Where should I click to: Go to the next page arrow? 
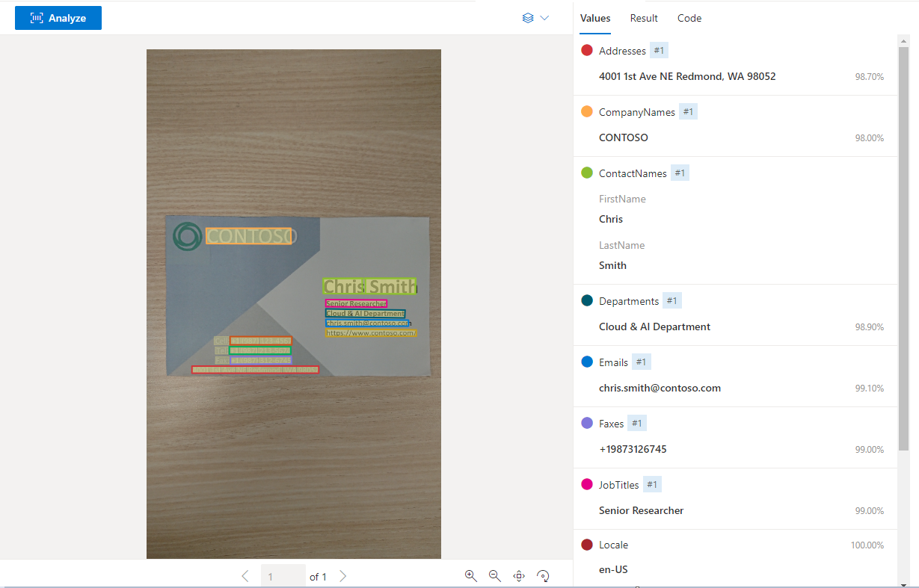point(343,576)
